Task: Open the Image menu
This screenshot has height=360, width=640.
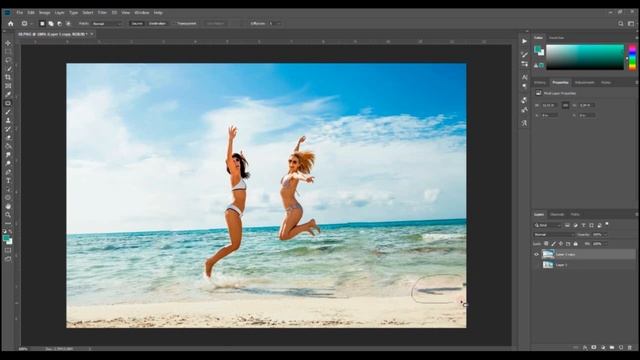Action: tap(44, 13)
